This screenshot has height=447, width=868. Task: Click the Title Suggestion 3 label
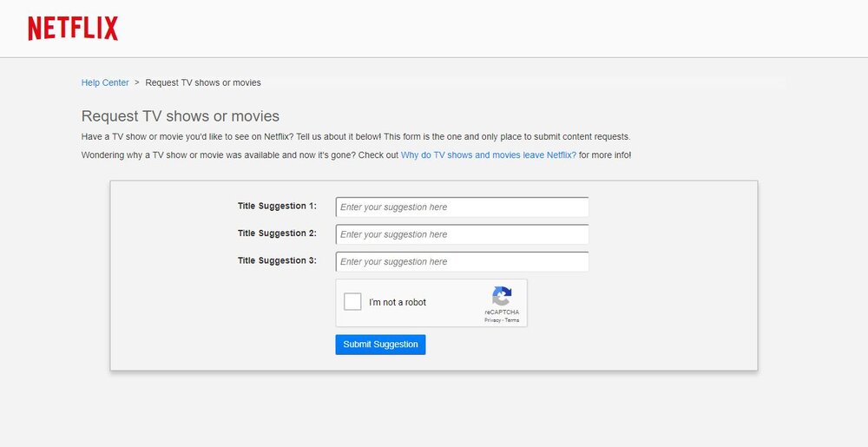[278, 260]
